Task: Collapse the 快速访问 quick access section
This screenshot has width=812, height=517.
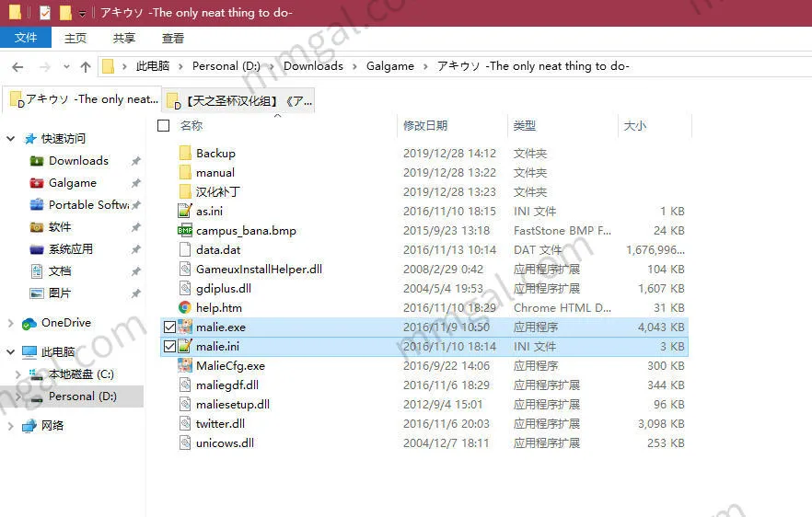Action: [x=11, y=139]
